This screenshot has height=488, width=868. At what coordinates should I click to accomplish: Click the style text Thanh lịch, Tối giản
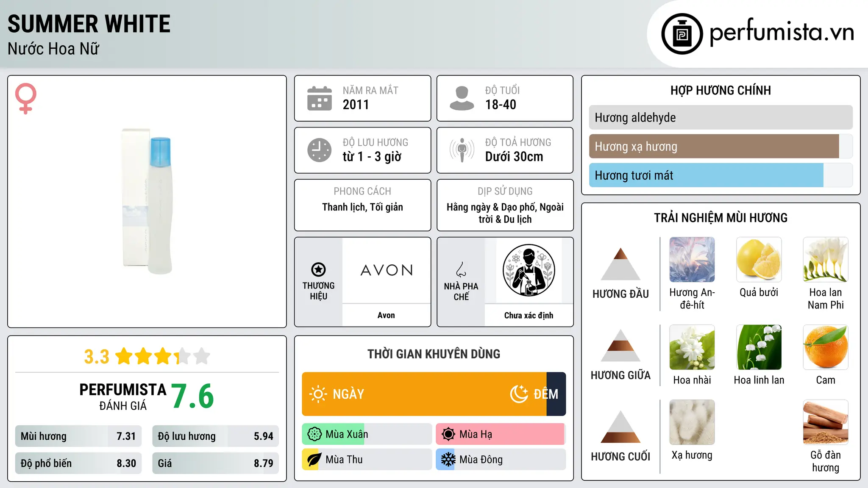point(362,207)
